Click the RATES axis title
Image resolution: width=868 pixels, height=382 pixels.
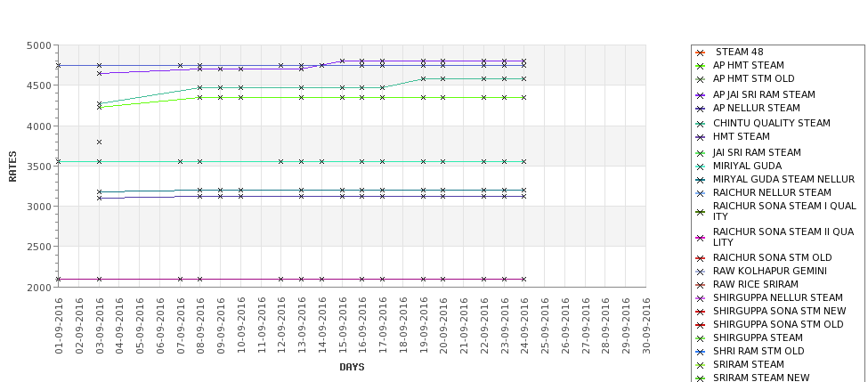(x=12, y=167)
